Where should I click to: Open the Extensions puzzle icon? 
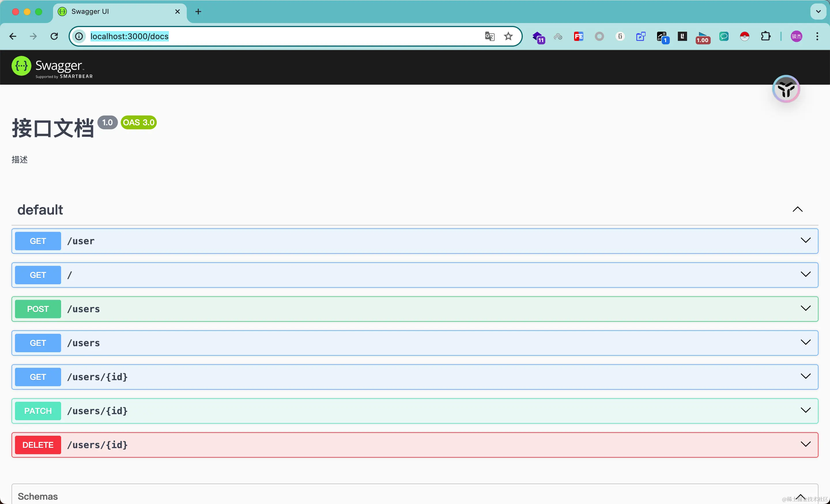point(765,36)
